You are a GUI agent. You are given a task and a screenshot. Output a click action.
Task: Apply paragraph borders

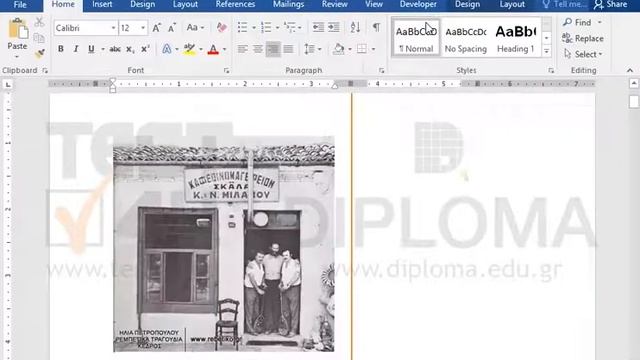(x=362, y=49)
